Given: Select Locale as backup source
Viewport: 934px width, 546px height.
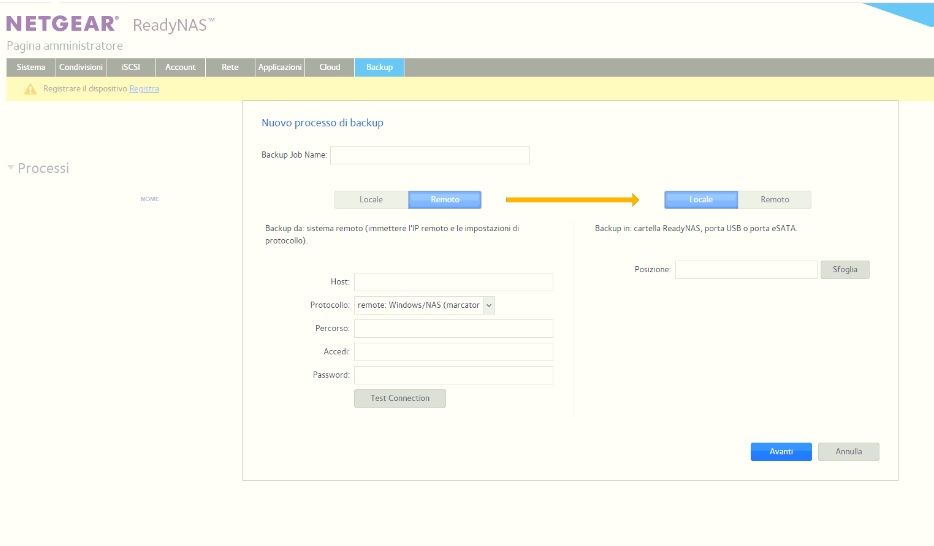Looking at the screenshot, I should coord(371,200).
